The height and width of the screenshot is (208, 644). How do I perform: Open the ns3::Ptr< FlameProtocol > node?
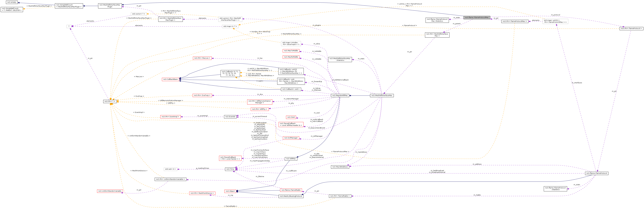coord(631,28)
